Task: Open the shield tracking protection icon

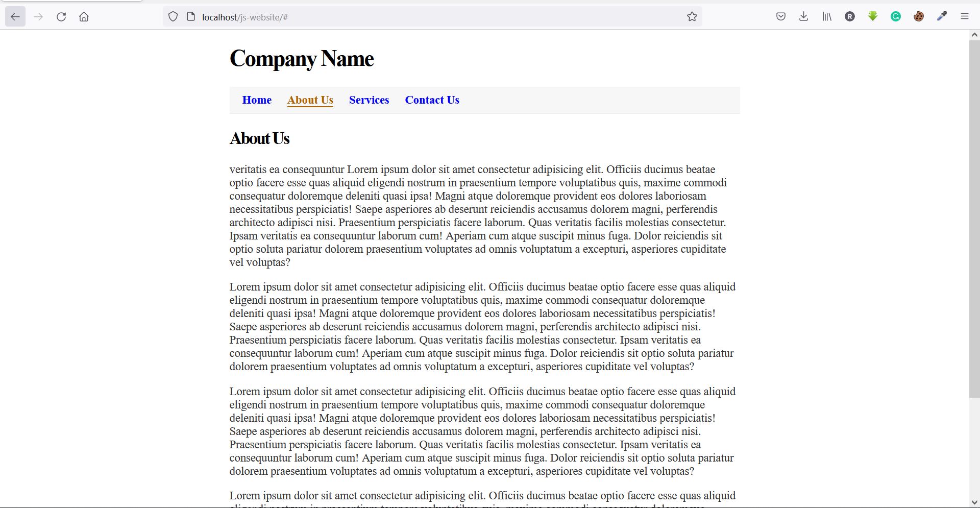Action: click(x=173, y=17)
